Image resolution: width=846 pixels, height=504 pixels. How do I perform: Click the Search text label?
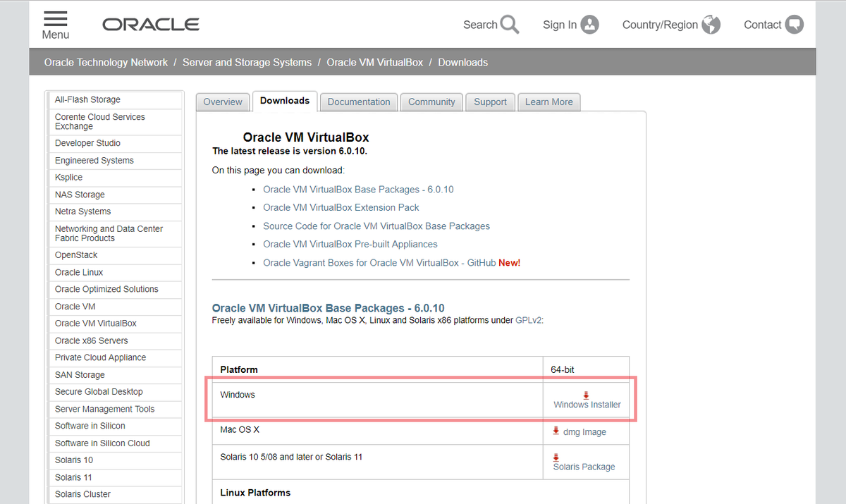(x=480, y=25)
